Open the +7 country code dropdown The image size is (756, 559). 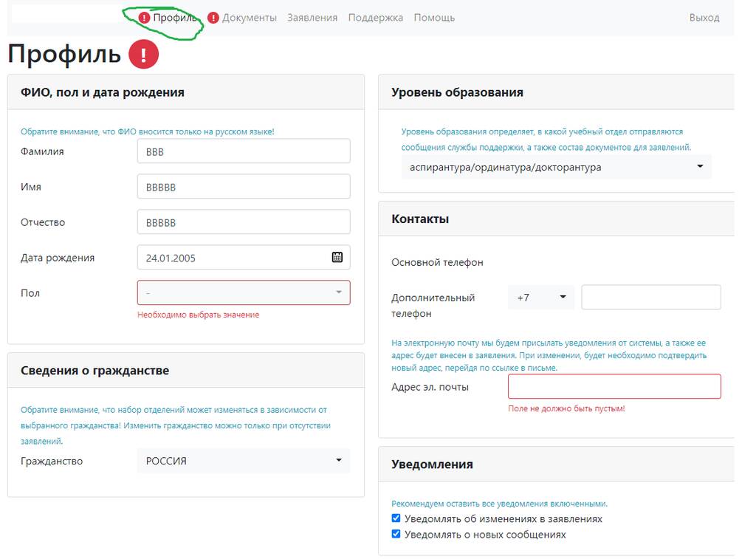541,297
